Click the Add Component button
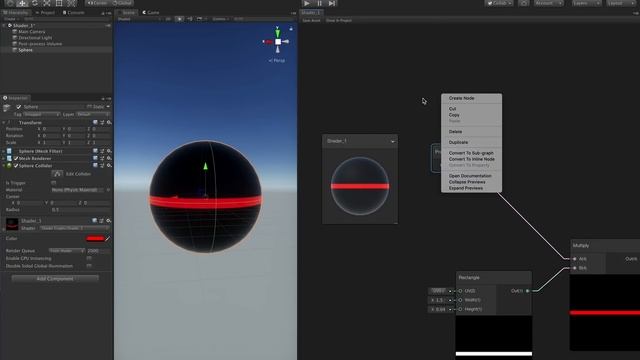640x360 pixels. (x=55, y=279)
